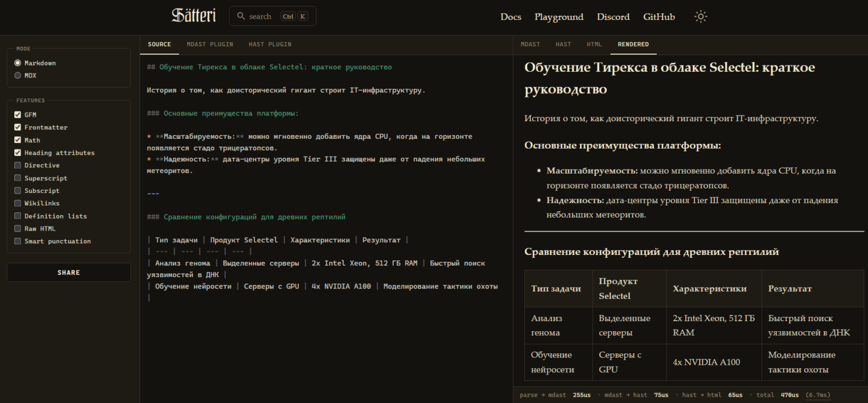Click rendered bullet 'Масштабируемость:'
868x403 pixels.
pyautogui.click(x=592, y=170)
